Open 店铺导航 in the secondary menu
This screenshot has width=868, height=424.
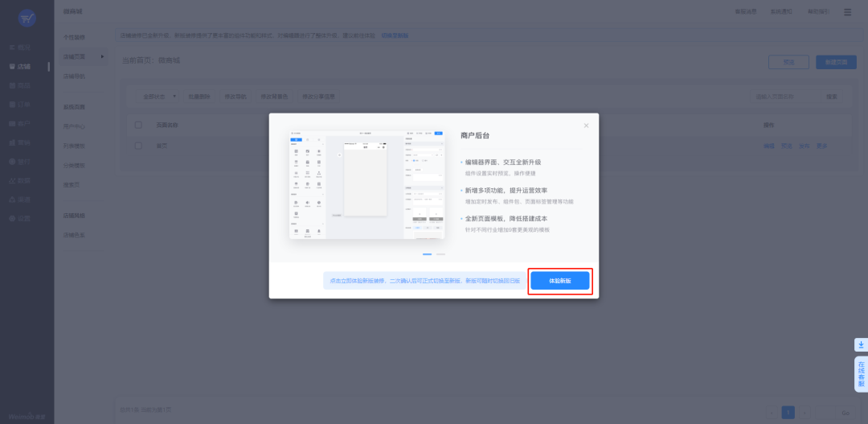click(x=74, y=76)
